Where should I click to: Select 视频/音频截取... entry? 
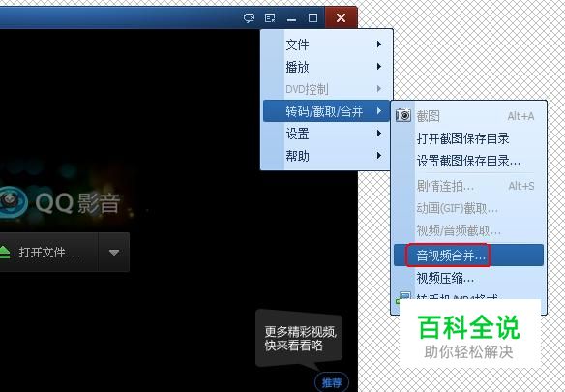point(468,230)
